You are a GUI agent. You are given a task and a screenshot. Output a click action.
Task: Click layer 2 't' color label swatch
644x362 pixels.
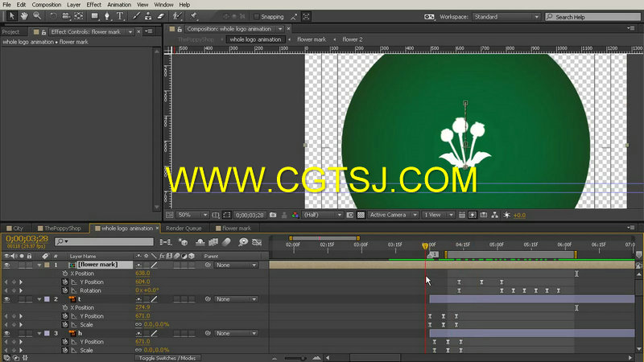pyautogui.click(x=47, y=299)
